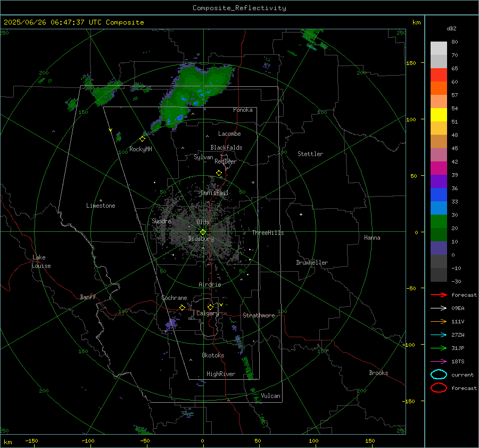
Task: Click the Calgary city label
Action: tap(208, 313)
